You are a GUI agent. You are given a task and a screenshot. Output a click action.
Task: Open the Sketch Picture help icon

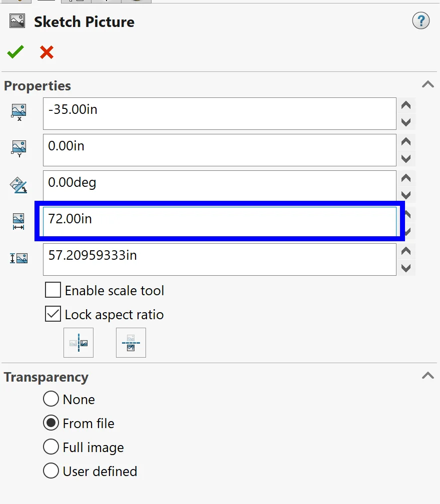[420, 21]
